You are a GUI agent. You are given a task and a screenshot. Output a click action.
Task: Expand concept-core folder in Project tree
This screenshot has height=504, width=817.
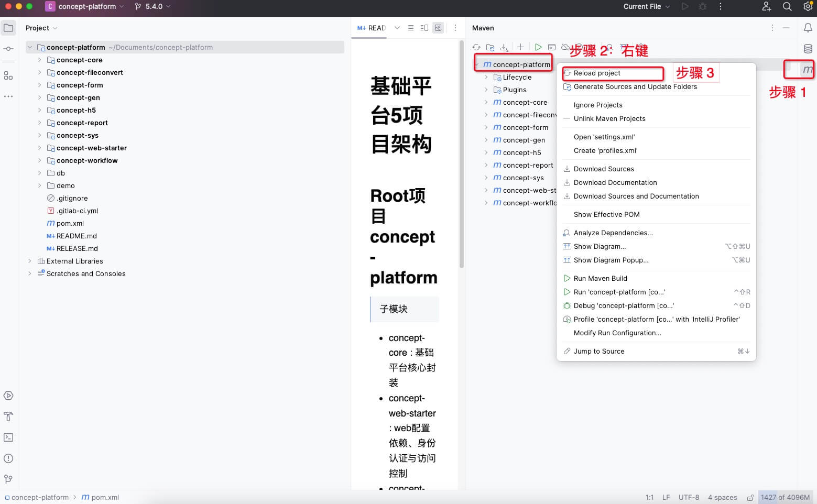click(x=39, y=60)
